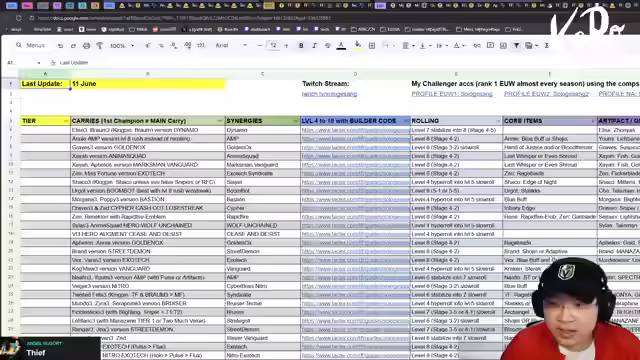This screenshot has height=360, width=640.
Task: Open the builder link in the Dynamo row
Action: [356, 130]
